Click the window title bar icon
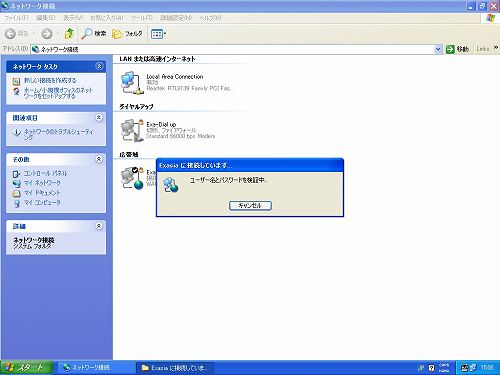 point(5,6)
